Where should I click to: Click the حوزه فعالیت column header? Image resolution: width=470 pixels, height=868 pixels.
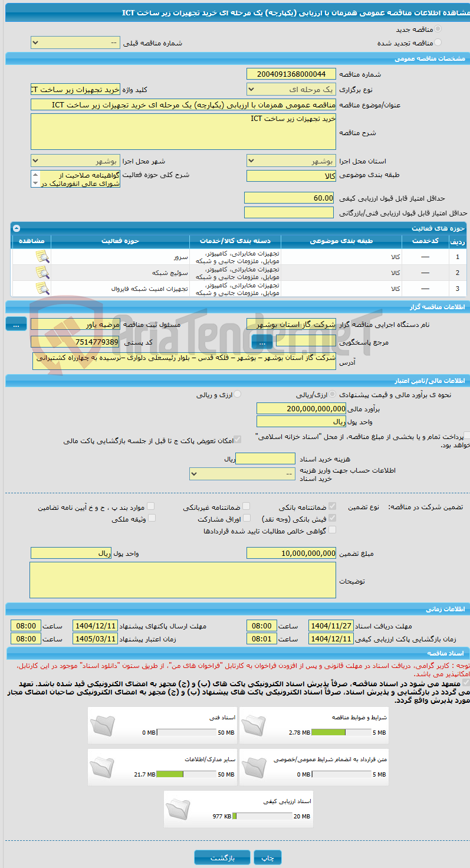pyautogui.click(x=120, y=241)
